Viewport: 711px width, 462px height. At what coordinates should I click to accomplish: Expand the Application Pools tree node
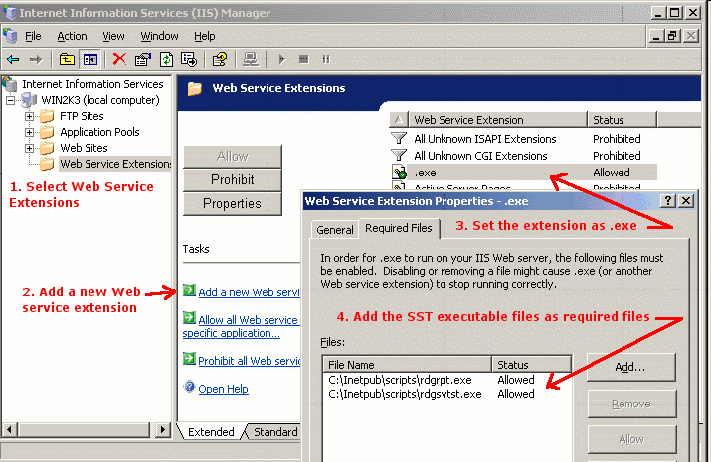pyautogui.click(x=29, y=132)
